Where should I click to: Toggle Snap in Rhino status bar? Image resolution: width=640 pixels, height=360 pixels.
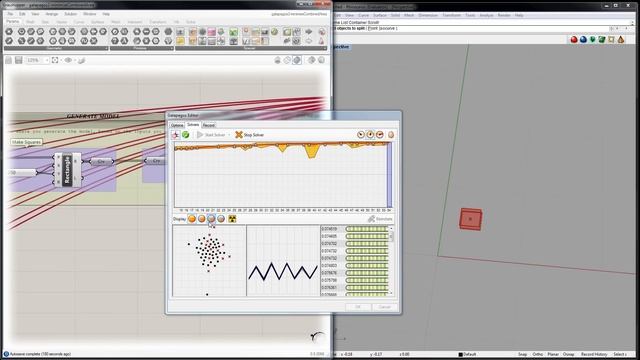click(x=522, y=354)
